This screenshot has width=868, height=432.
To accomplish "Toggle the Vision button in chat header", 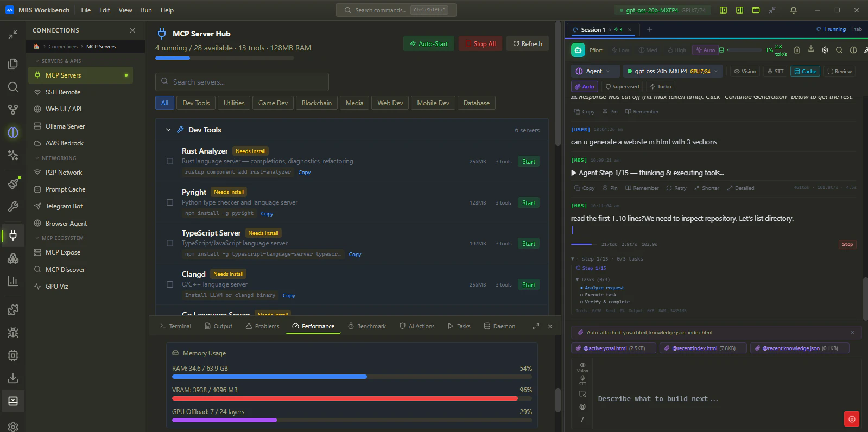I will coord(745,71).
